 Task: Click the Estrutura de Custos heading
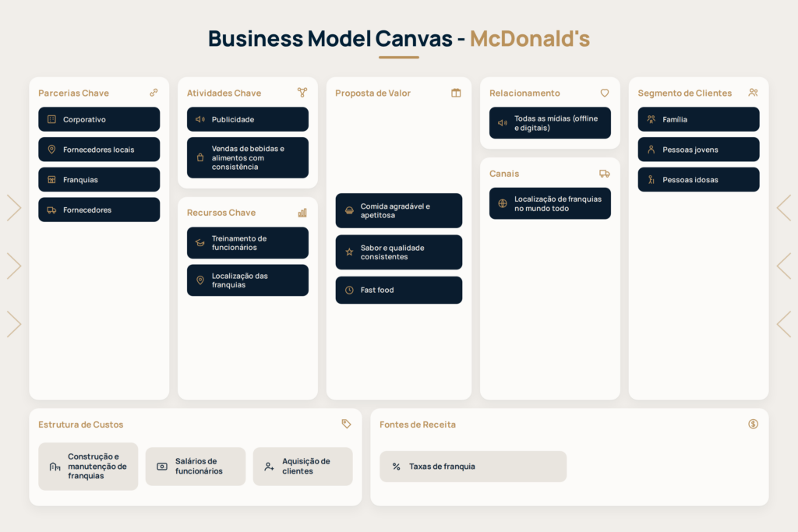coord(81,425)
